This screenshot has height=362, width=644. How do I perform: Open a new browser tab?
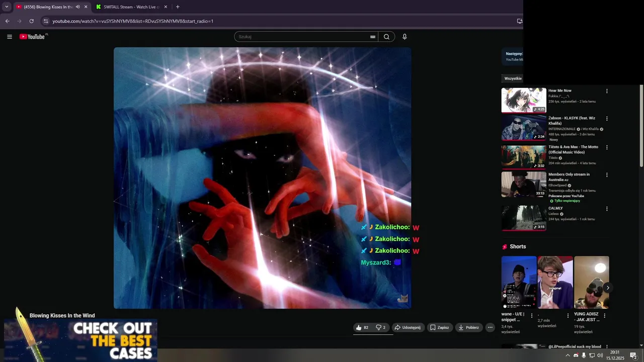[x=178, y=7]
